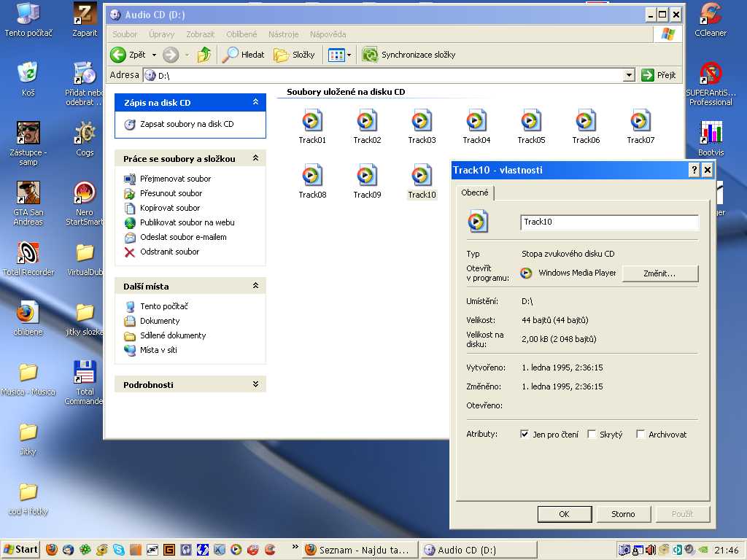Expand the Podrobnosti panel
The height and width of the screenshot is (560, 747).
pos(255,384)
